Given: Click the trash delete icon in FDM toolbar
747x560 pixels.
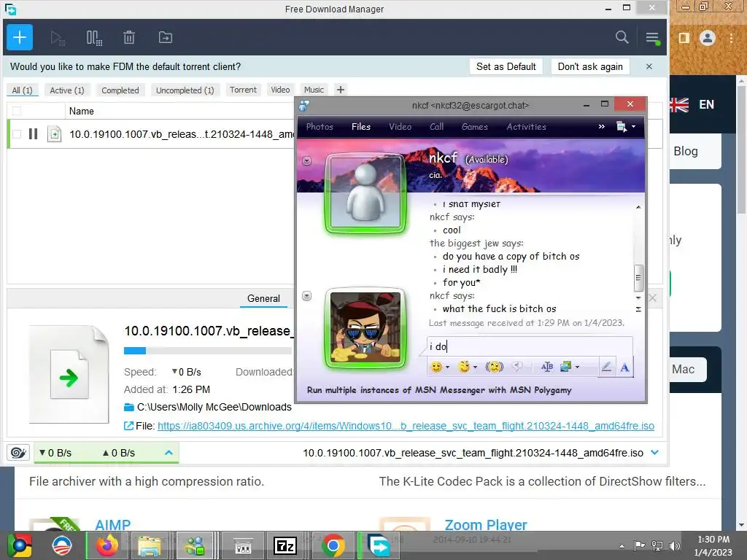Looking at the screenshot, I should 129,37.
